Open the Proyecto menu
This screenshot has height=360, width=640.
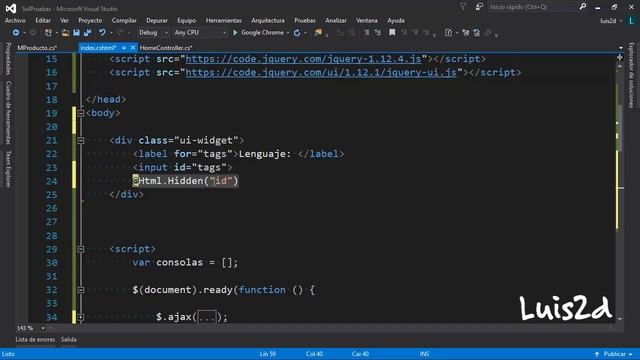(x=90, y=20)
